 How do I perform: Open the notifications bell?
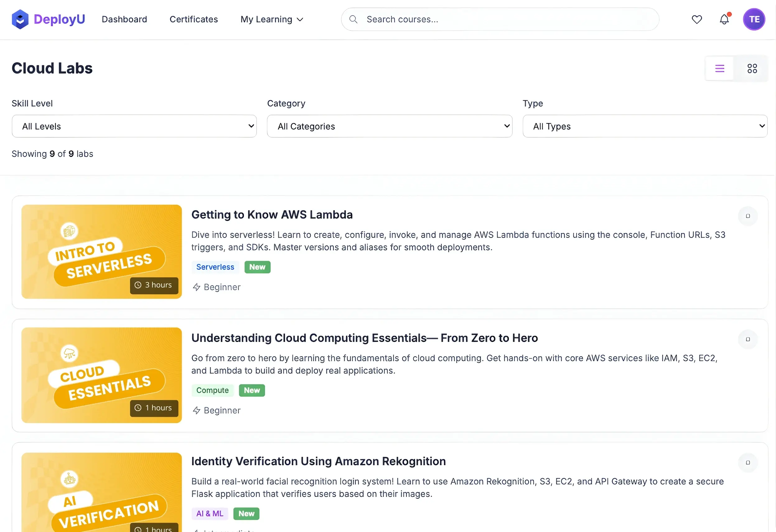pyautogui.click(x=724, y=19)
